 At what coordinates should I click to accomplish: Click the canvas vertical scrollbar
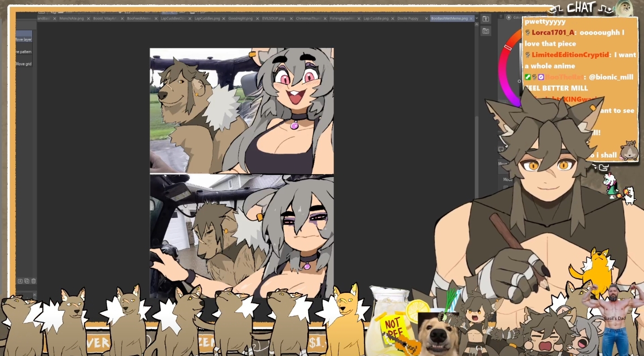[476, 134]
